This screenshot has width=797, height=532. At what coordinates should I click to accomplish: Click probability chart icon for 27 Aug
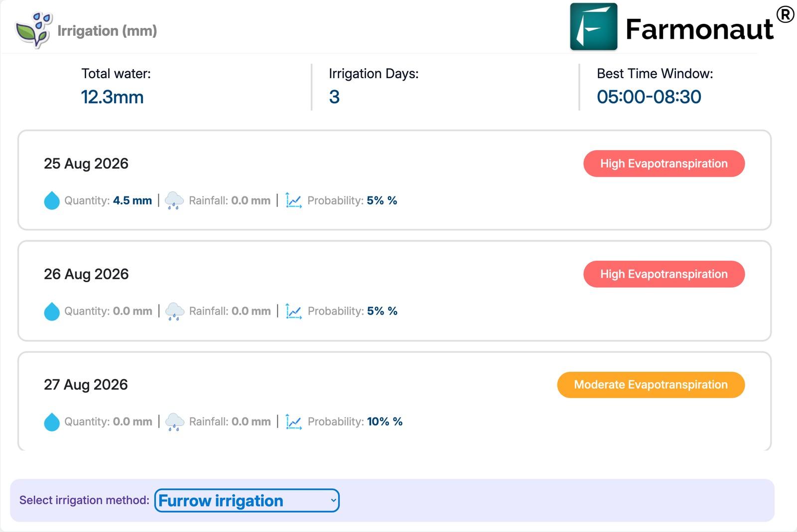[293, 422]
